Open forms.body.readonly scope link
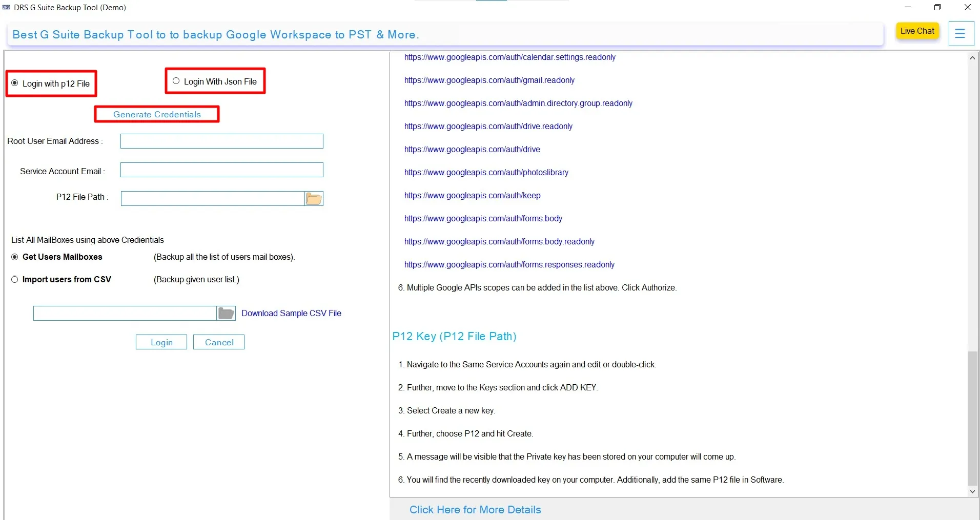 click(499, 242)
